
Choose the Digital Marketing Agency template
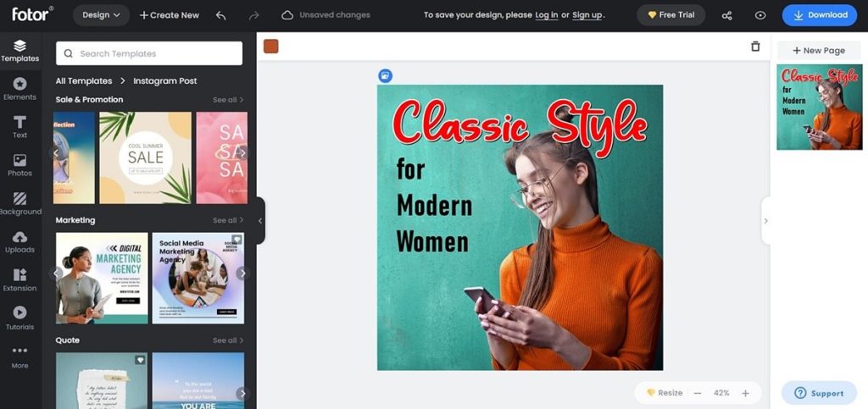[x=102, y=278]
